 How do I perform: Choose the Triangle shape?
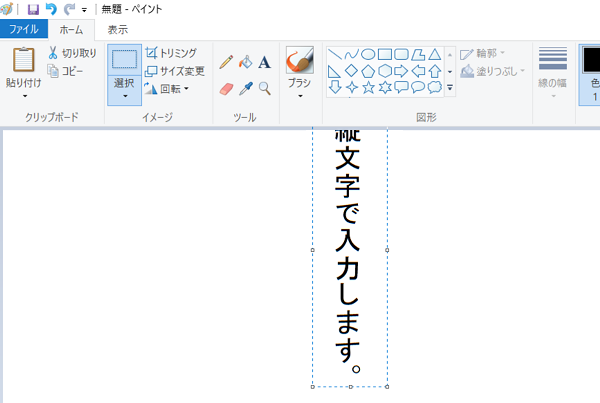pos(435,54)
